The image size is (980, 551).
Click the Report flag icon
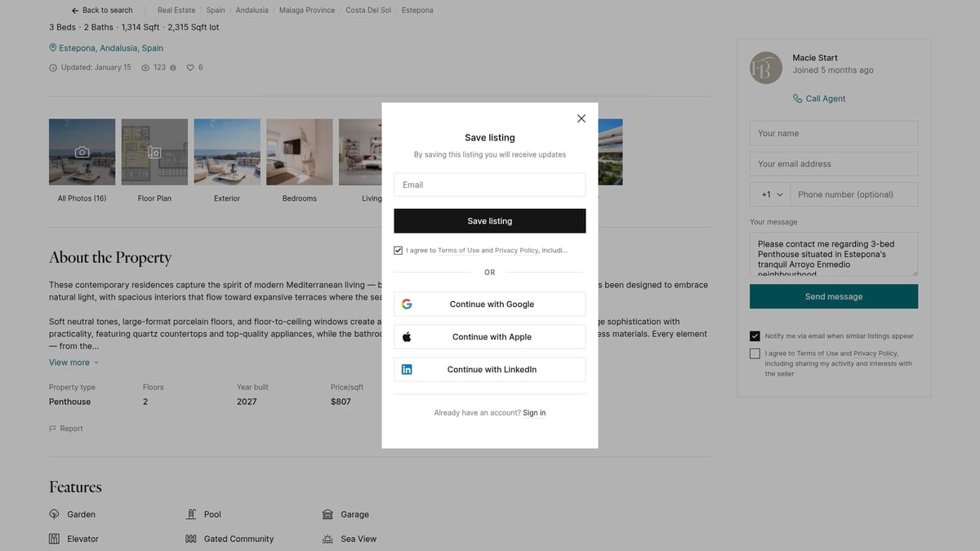click(53, 429)
